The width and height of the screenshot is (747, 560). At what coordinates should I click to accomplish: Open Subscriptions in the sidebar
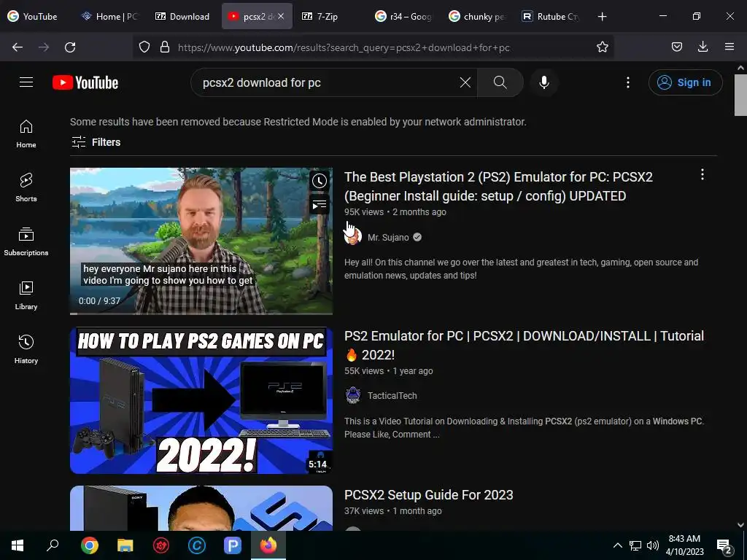(26, 241)
